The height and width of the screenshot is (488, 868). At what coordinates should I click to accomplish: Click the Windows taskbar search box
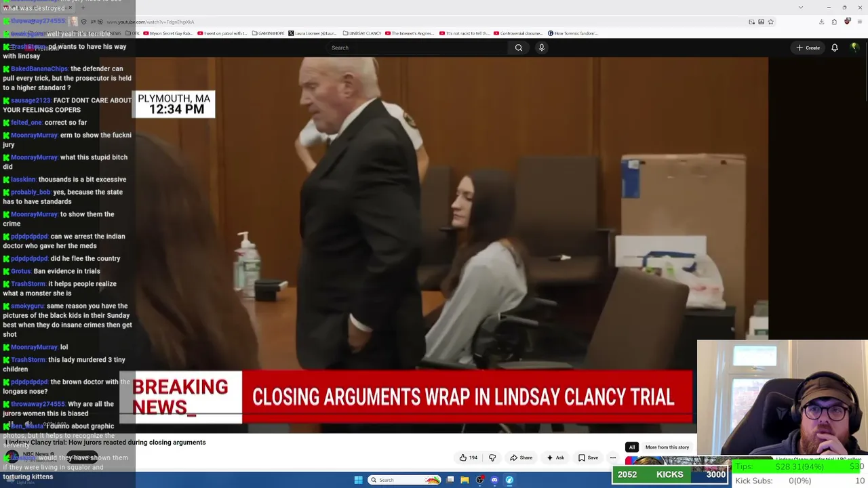click(x=406, y=480)
